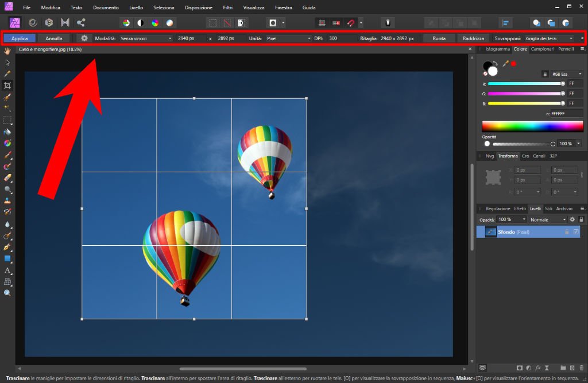The width and height of the screenshot is (588, 383).
Task: Add a mask layer from Layers panel bottom
Action: pos(519,368)
